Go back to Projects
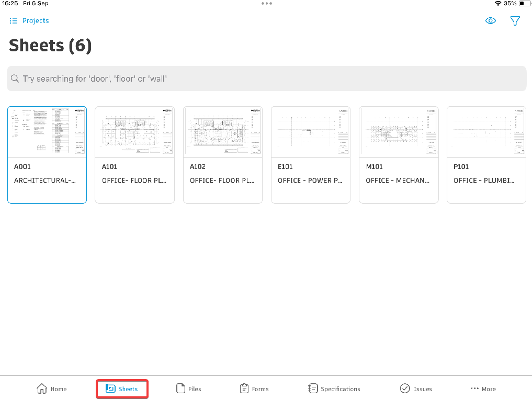This screenshot has width=532, height=400. pos(35,21)
